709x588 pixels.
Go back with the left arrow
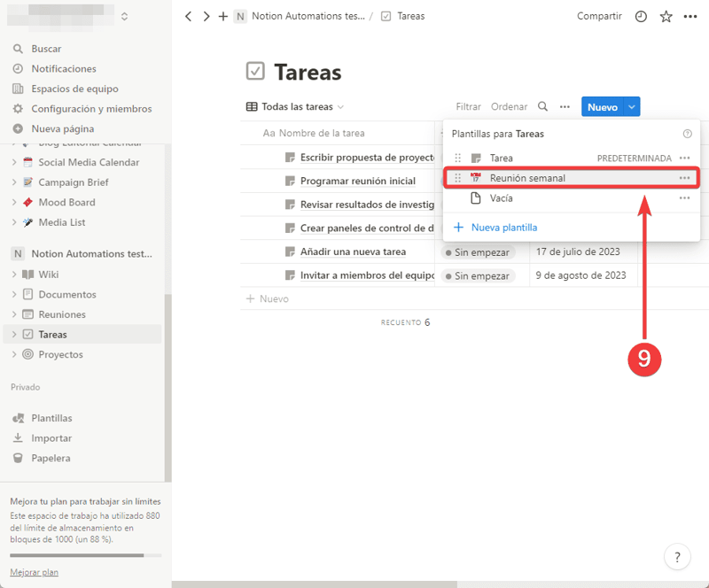point(188,17)
